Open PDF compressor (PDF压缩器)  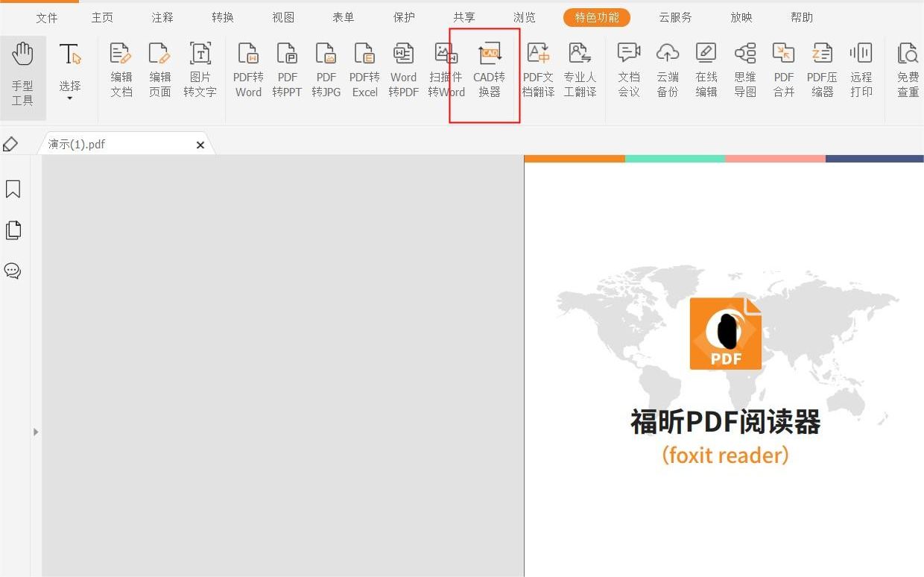coord(822,71)
